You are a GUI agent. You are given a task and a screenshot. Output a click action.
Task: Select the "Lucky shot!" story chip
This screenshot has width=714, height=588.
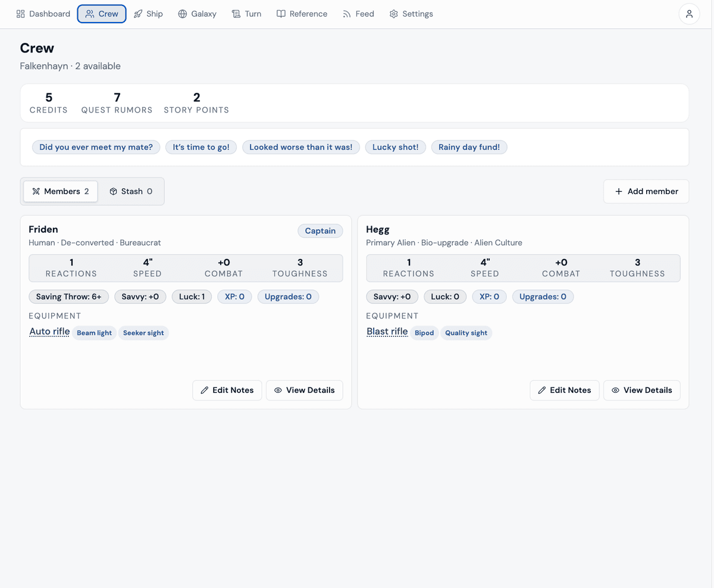coord(396,147)
